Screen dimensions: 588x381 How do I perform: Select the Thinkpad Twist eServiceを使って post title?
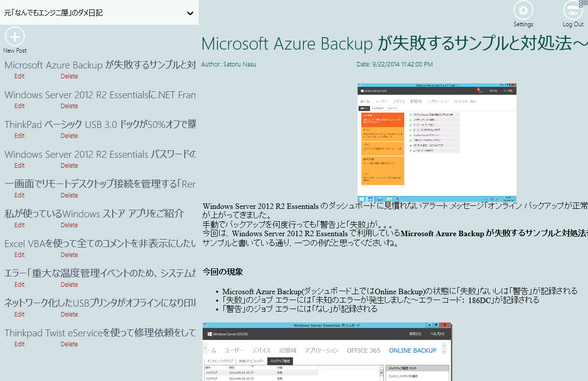point(100,333)
